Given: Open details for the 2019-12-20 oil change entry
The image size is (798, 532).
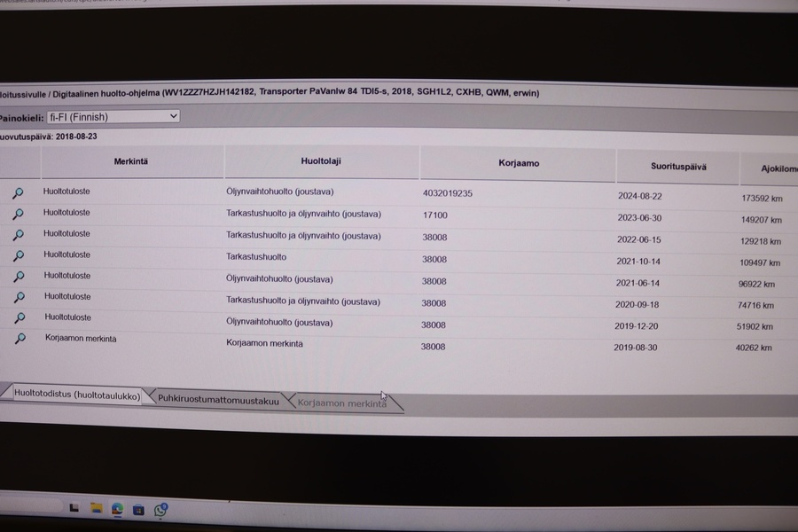Looking at the screenshot, I should point(19,318).
